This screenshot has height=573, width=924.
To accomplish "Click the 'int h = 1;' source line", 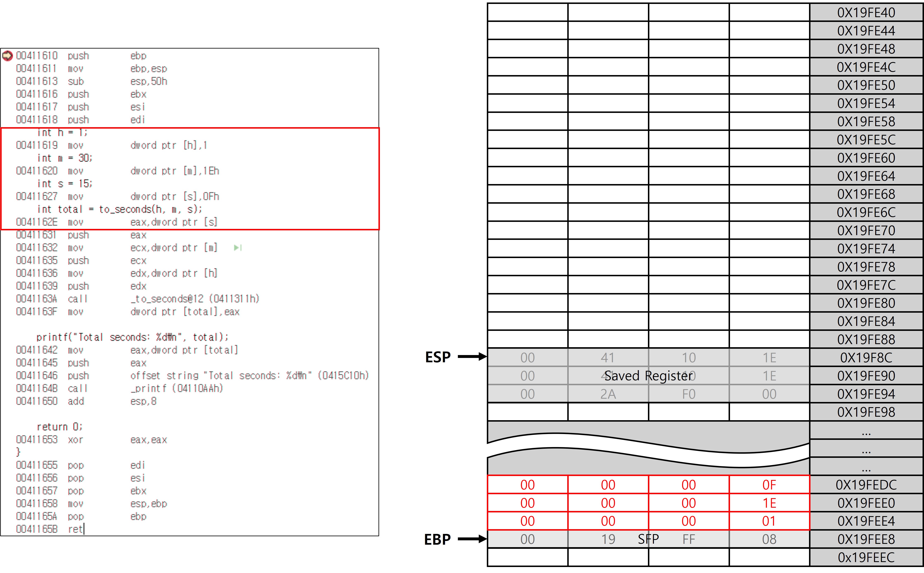I will pos(62,132).
